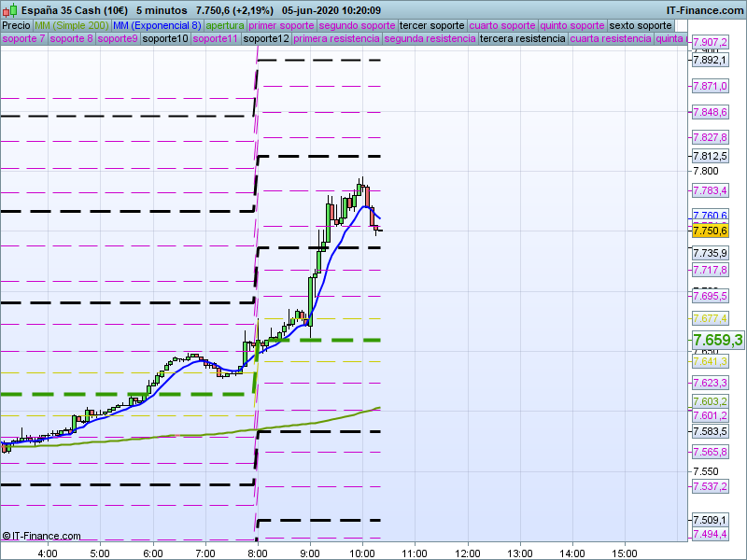Click the © IT-Finance.com watermark at bottom left
The width and height of the screenshot is (747, 560).
[41, 536]
